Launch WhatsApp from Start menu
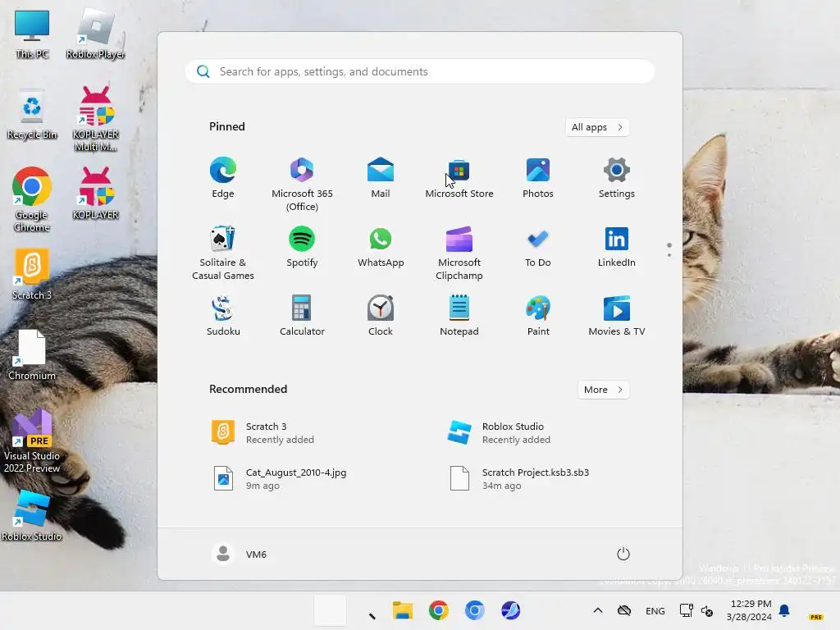Screen dimensions: 840x630 (381, 247)
